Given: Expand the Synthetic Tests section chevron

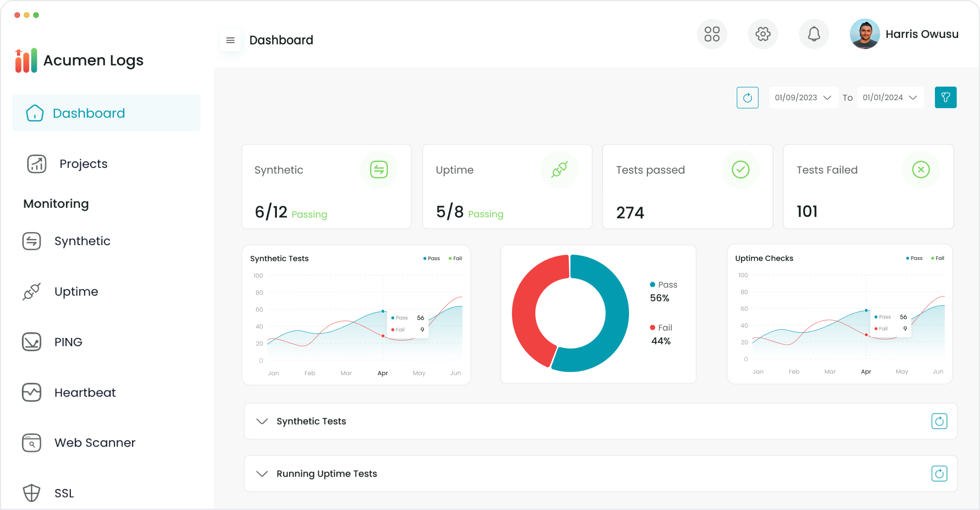Looking at the screenshot, I should [262, 421].
